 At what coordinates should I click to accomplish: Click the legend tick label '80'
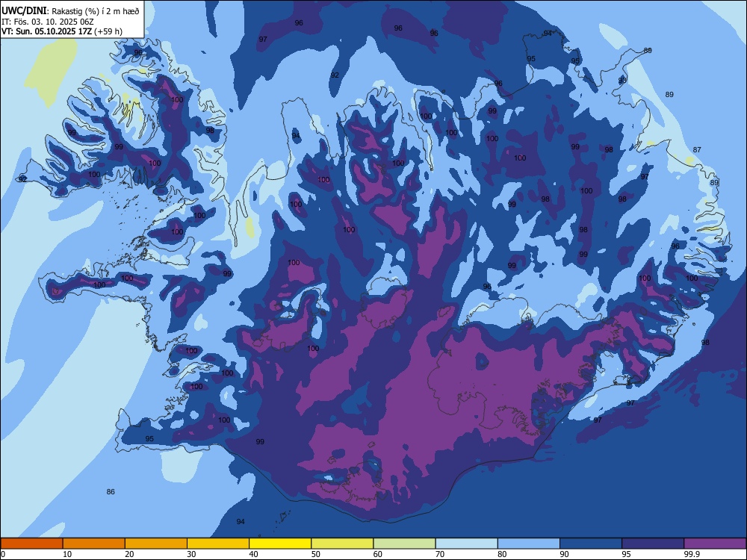502,554
